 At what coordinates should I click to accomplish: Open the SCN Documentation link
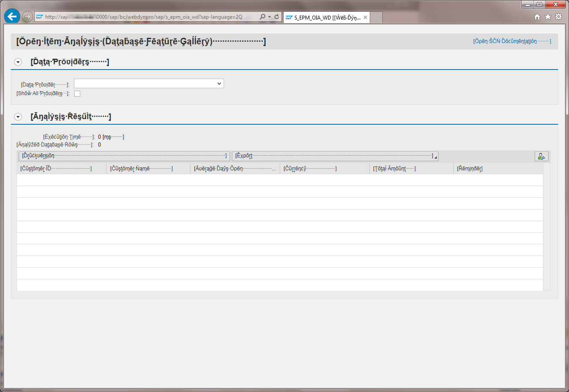512,41
